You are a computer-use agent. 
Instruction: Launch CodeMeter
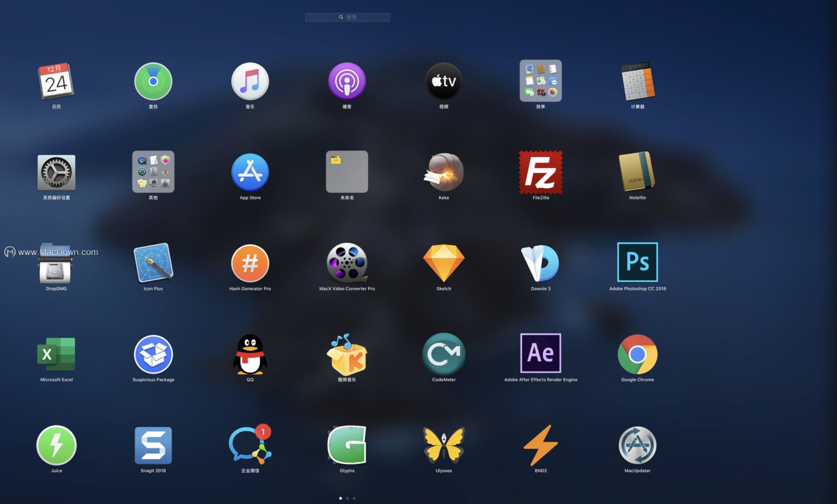point(444,354)
